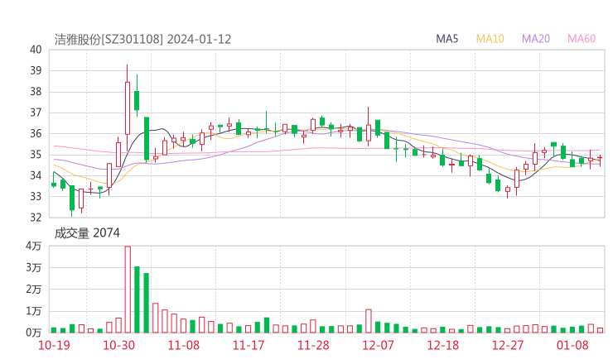Click the 12-18 date axis label
The image size is (613, 364).
click(443, 345)
